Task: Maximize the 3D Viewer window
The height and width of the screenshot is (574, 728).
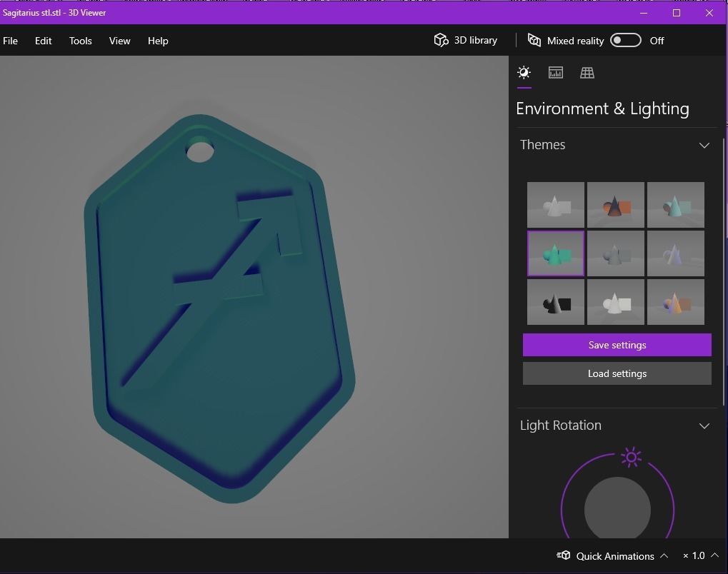Action: [x=677, y=13]
